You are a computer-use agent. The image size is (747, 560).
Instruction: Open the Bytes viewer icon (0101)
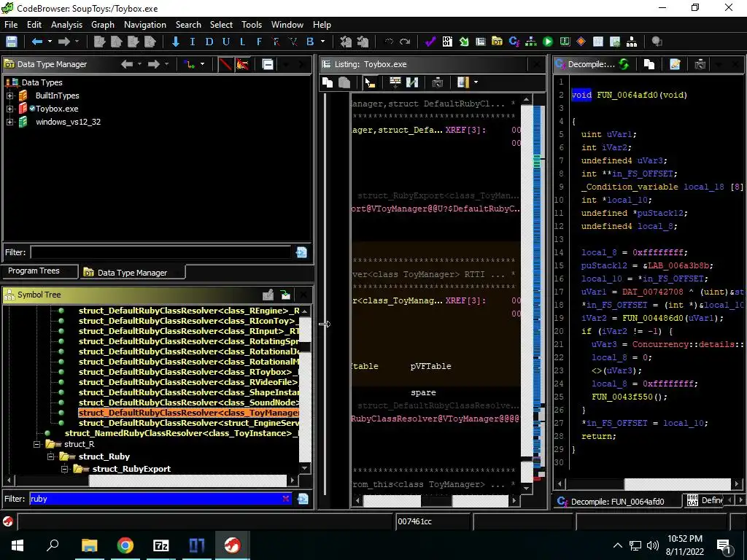(447, 42)
